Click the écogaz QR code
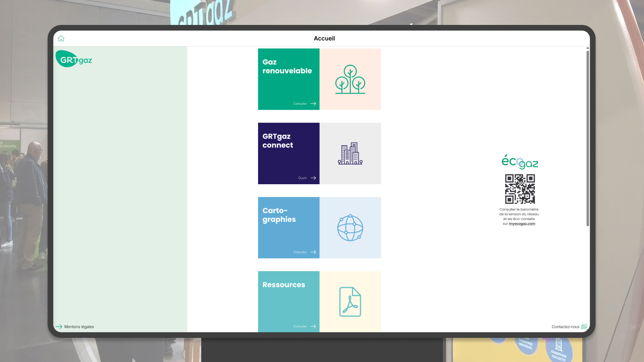This screenshot has height=362, width=644. coord(520,189)
